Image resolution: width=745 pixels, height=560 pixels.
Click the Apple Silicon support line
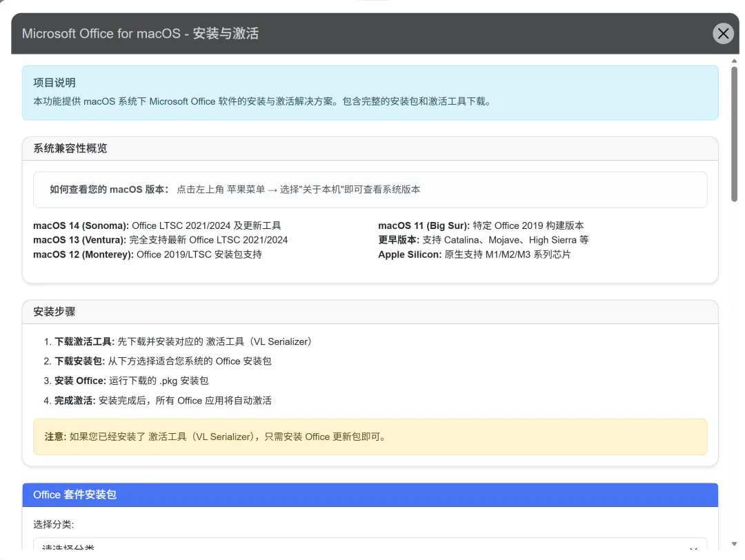click(x=474, y=254)
